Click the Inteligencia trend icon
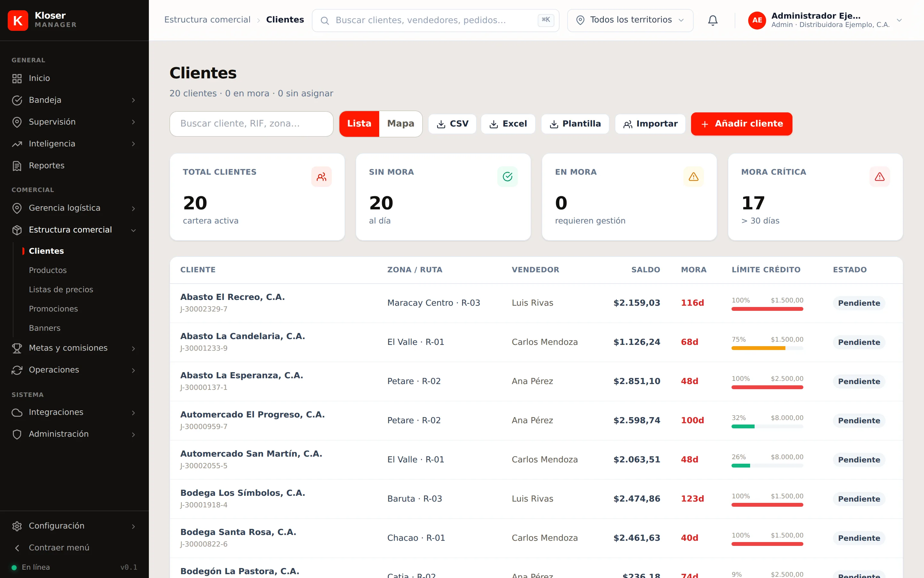924x578 pixels. (17, 144)
